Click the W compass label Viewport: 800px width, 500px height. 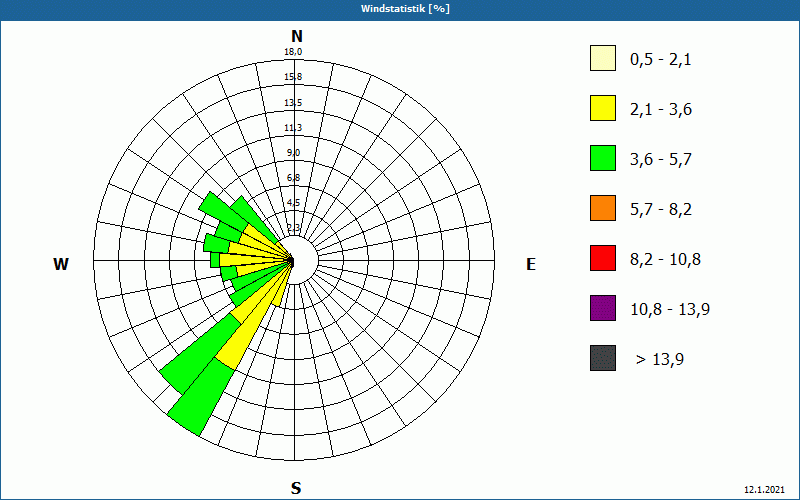pyautogui.click(x=61, y=264)
